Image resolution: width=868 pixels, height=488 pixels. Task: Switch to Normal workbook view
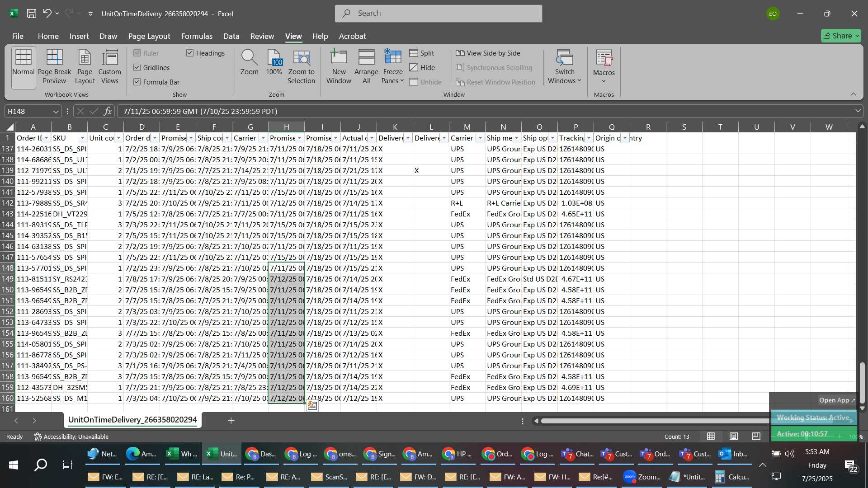23,67
